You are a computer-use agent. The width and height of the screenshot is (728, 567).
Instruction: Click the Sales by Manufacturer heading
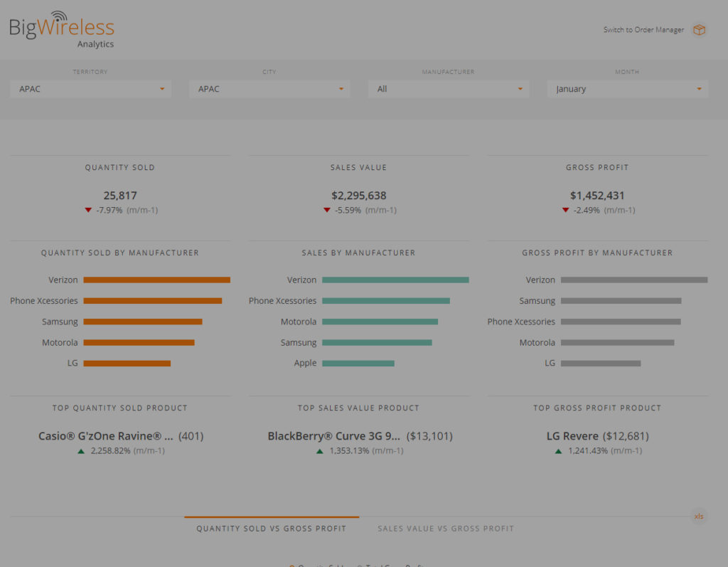click(x=359, y=253)
